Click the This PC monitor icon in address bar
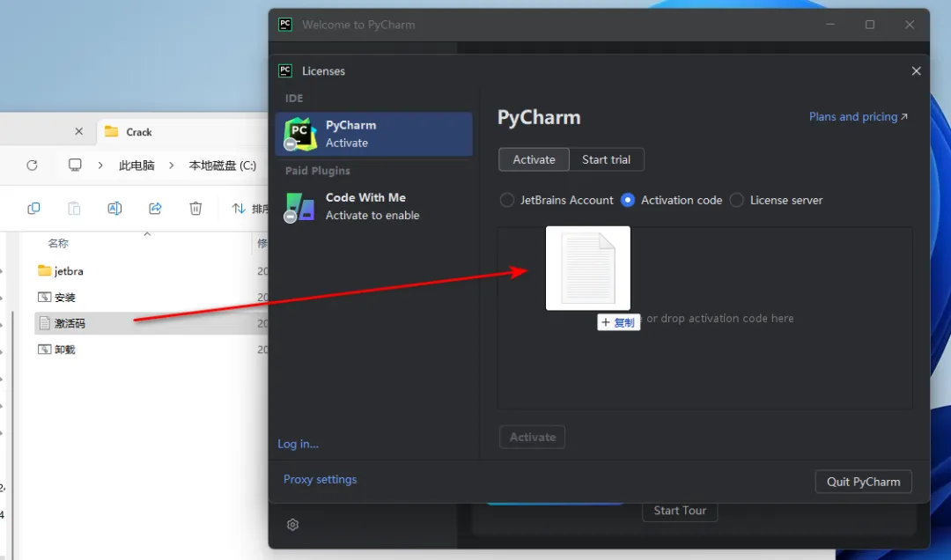Viewport: 951px width, 560px height. (x=75, y=165)
